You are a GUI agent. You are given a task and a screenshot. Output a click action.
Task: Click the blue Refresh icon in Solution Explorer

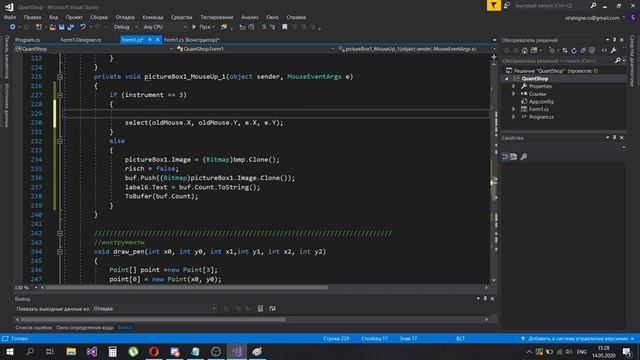click(574, 51)
